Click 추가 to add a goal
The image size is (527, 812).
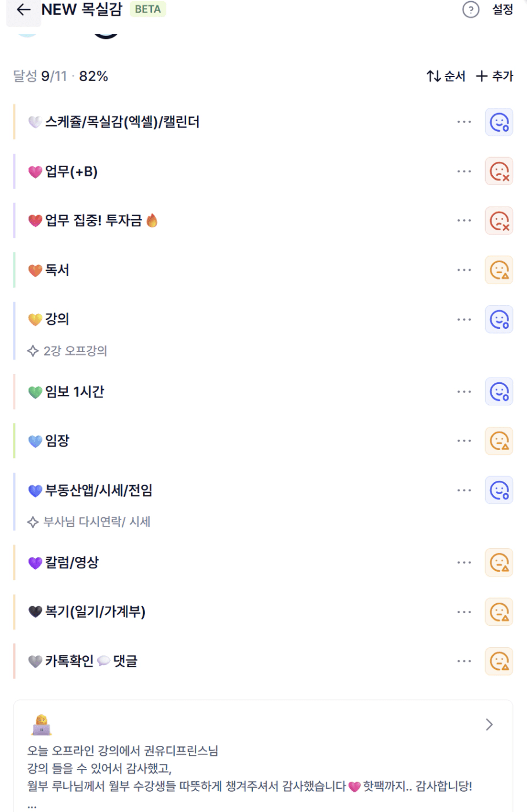[x=495, y=76]
